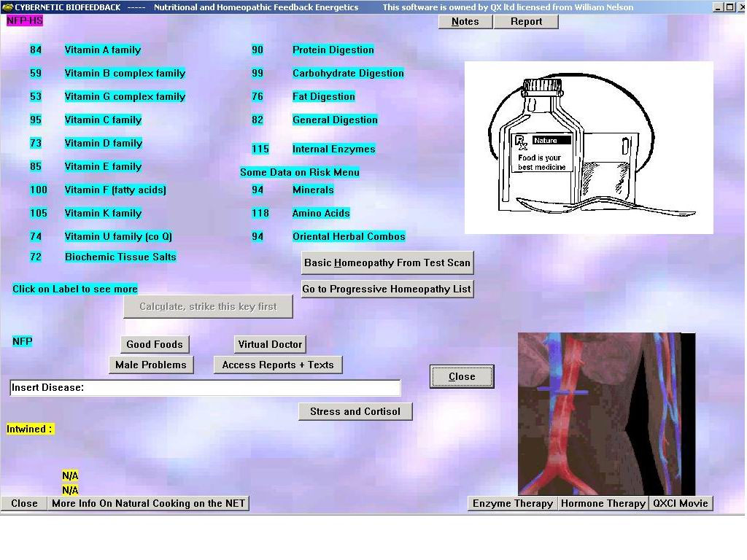The image size is (747, 560).
Task: Click the Close button beside the artery image
Action: [462, 377]
